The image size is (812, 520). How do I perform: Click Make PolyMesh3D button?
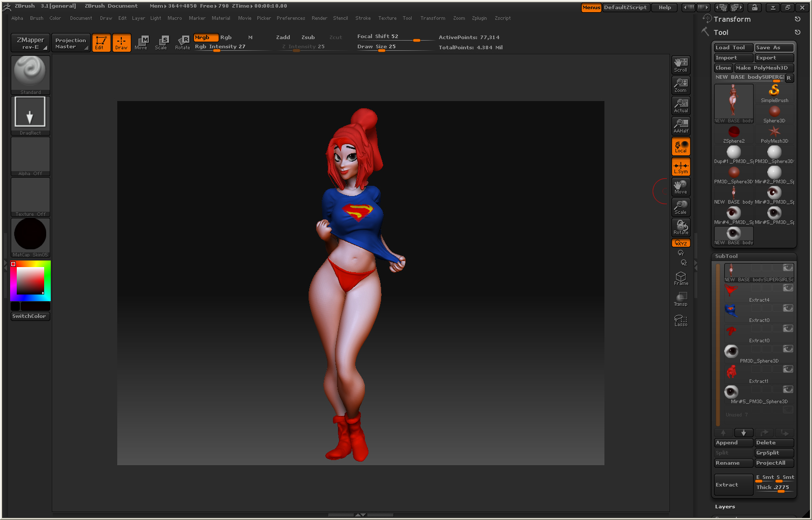(764, 68)
